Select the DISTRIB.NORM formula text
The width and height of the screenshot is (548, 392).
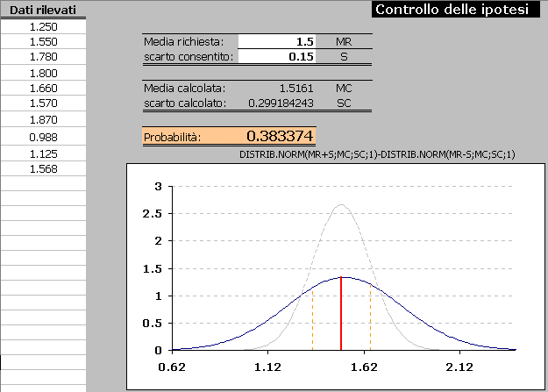coord(377,154)
